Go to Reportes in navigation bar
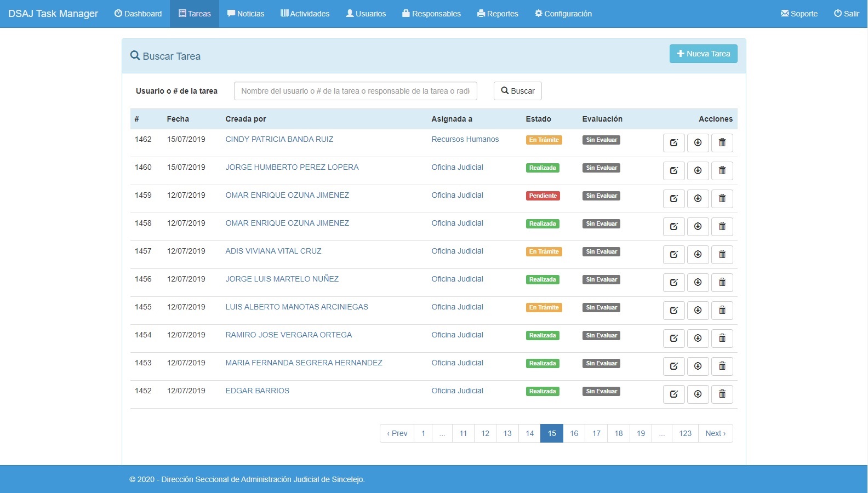This screenshot has width=868, height=493. pos(498,14)
